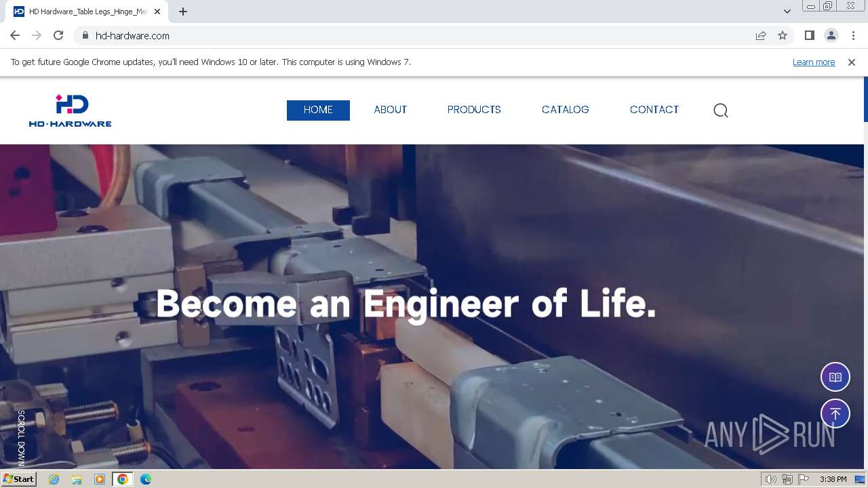Click the Learn more link
Screen dimensions: 868x488
click(814, 62)
